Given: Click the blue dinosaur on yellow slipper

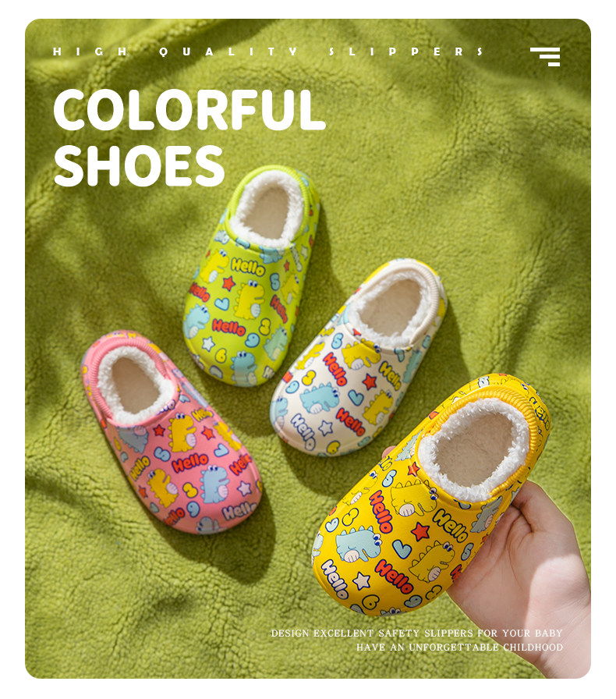Looking at the screenshot, I should click(x=358, y=544).
